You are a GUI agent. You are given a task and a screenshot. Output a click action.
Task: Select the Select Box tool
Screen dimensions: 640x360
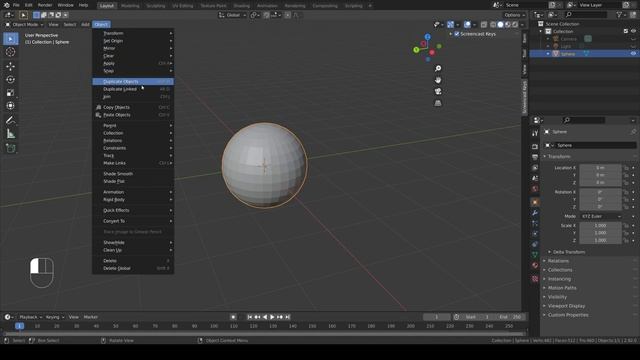(x=11, y=39)
